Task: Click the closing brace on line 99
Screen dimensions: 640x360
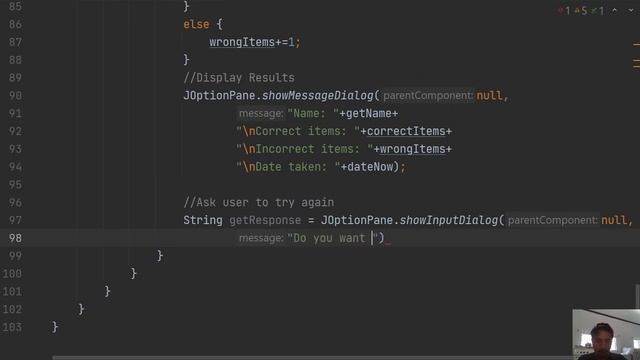Action: (x=160, y=256)
